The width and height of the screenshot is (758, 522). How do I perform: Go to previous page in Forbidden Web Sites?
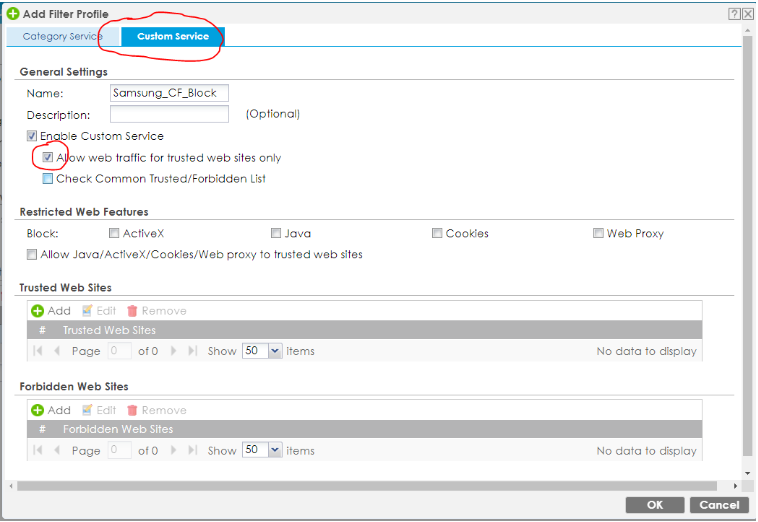point(57,451)
